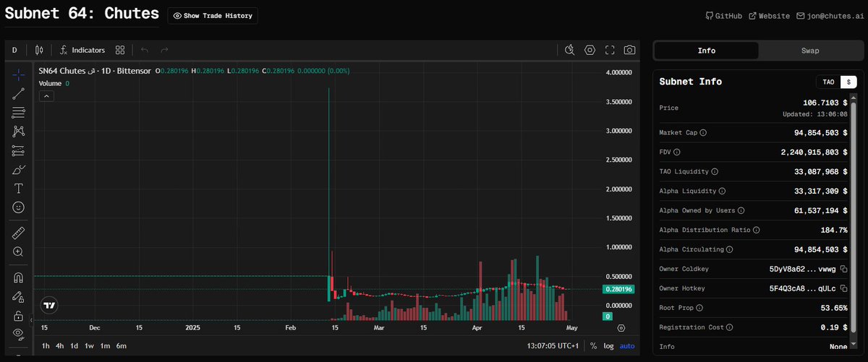Open price axis settings gear
This screenshot has height=362, width=868.
621,328
